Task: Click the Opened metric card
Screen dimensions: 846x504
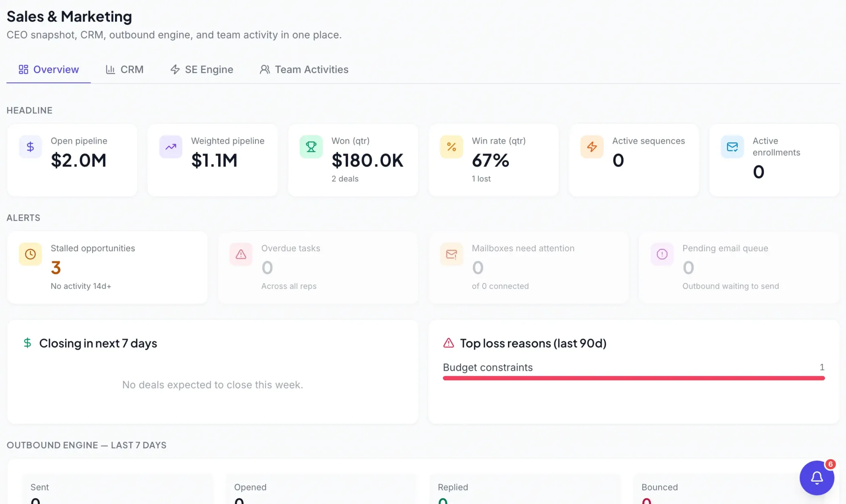Action: point(321,489)
